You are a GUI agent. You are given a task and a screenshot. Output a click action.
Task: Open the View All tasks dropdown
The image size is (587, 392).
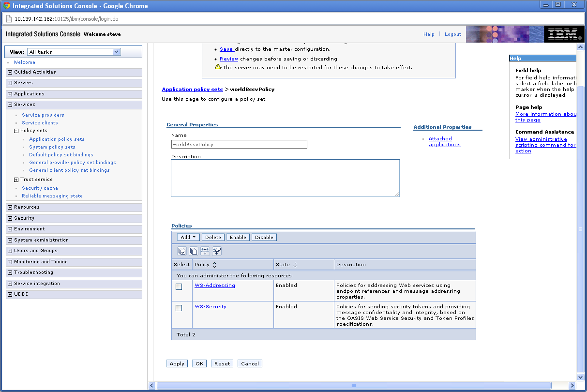coord(74,52)
